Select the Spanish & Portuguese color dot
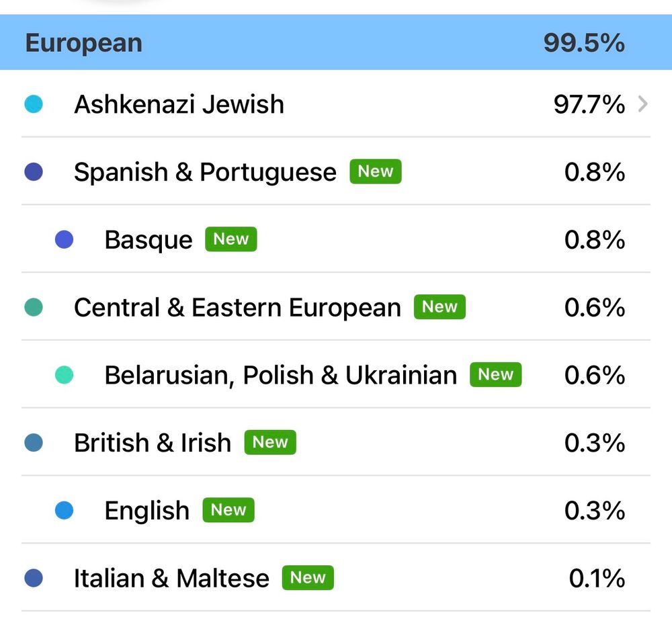 pyautogui.click(x=34, y=172)
